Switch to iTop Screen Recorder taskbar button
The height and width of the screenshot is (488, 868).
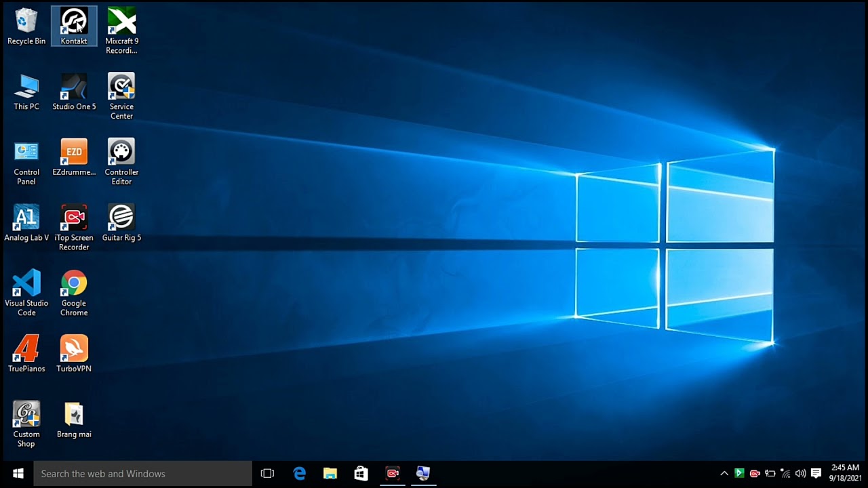(x=393, y=473)
